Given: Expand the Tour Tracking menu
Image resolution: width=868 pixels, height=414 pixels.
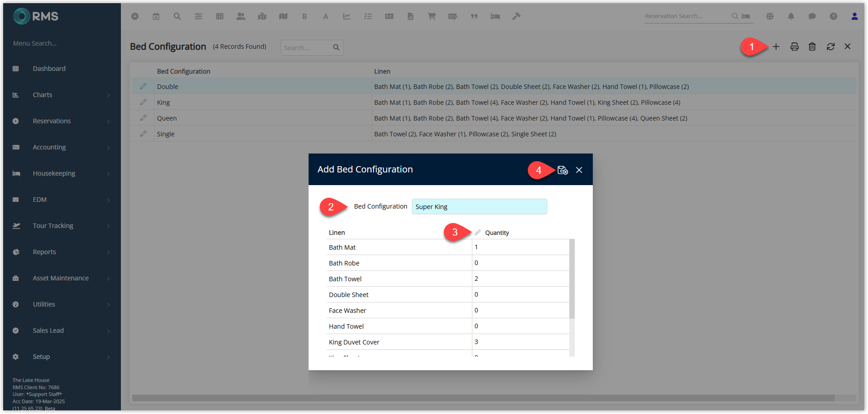Looking at the screenshot, I should pyautogui.click(x=62, y=226).
